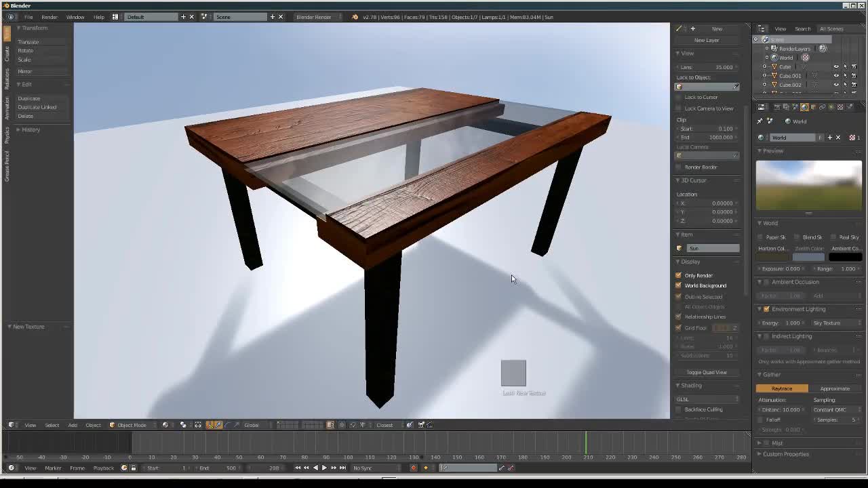The height and width of the screenshot is (488, 868).
Task: Play the animation forward
Action: tap(324, 468)
